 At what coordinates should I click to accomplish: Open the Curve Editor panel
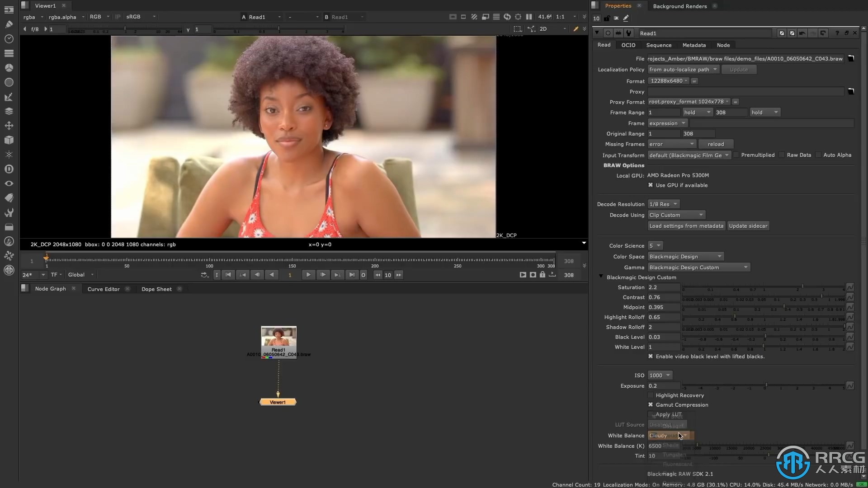(103, 289)
